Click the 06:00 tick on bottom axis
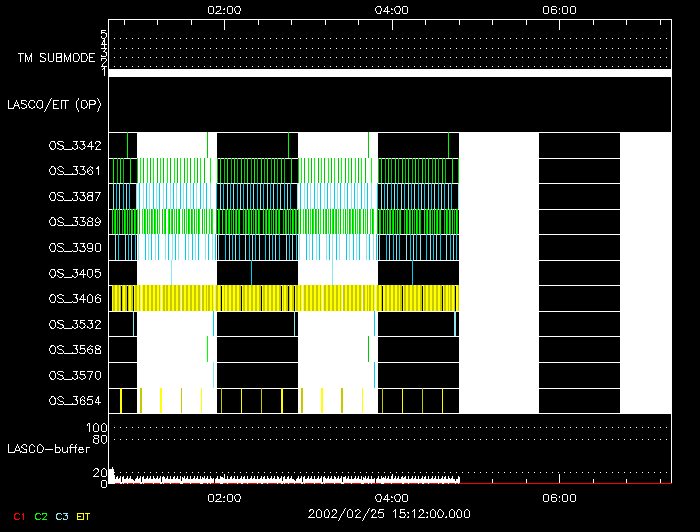The image size is (700, 532). 558,497
